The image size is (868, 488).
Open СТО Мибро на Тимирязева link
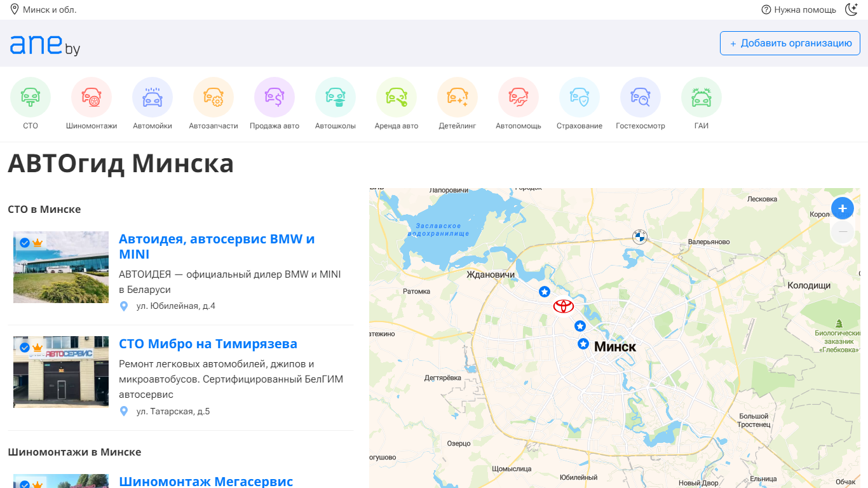pos(208,344)
